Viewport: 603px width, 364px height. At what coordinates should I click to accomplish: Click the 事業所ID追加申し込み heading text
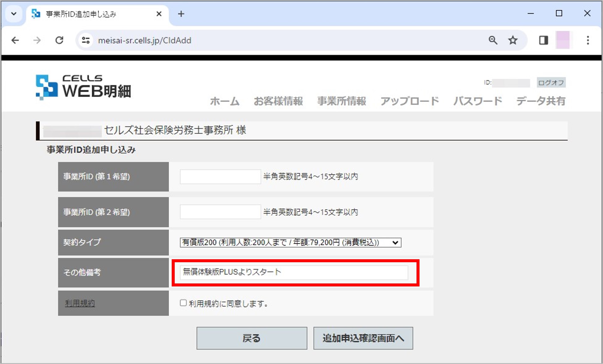tap(91, 150)
